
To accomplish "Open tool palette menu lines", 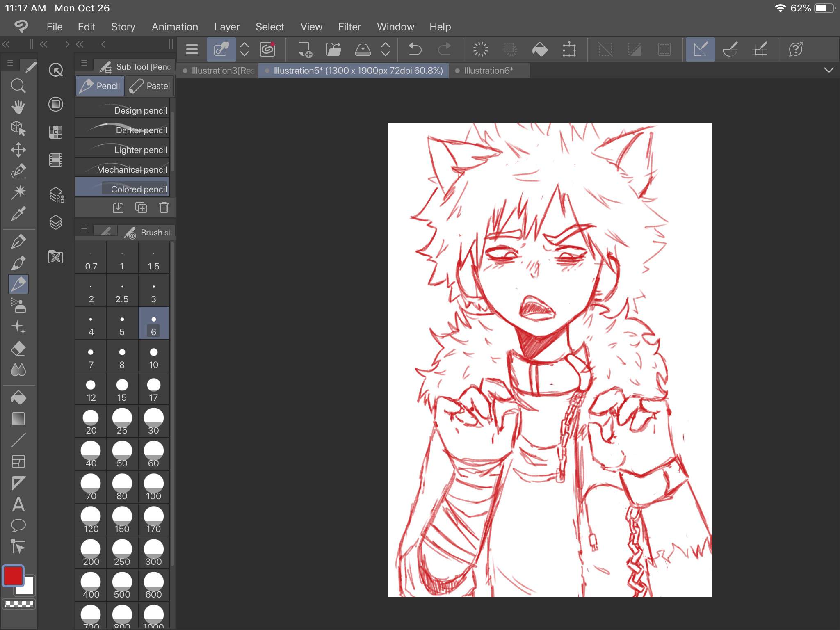I will [10, 63].
